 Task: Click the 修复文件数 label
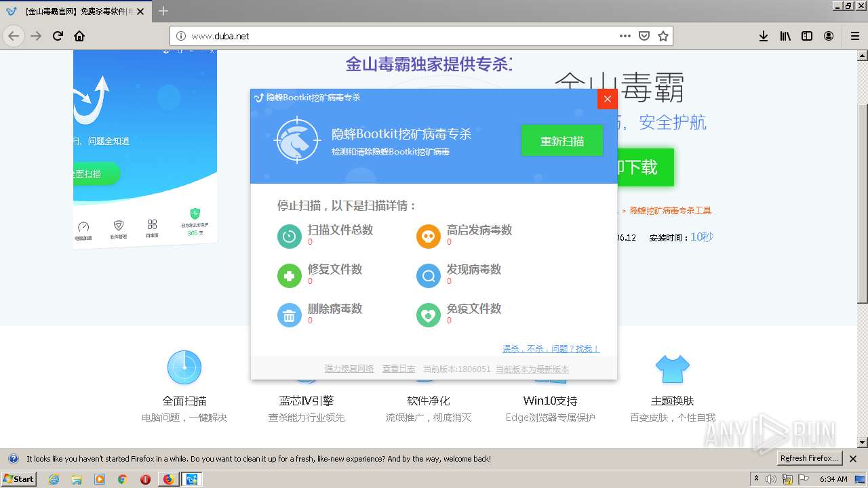335,269
